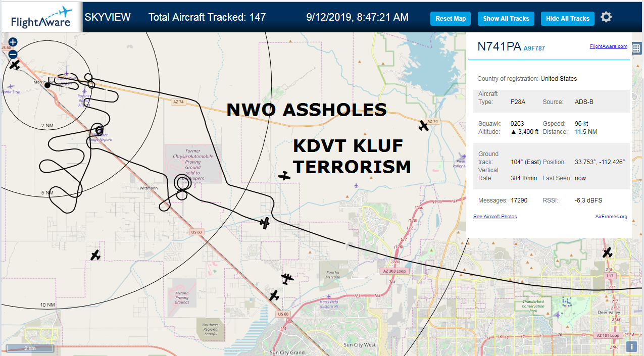Toggle the aircraft table grid icon
The image size is (644, 356).
point(636,48)
